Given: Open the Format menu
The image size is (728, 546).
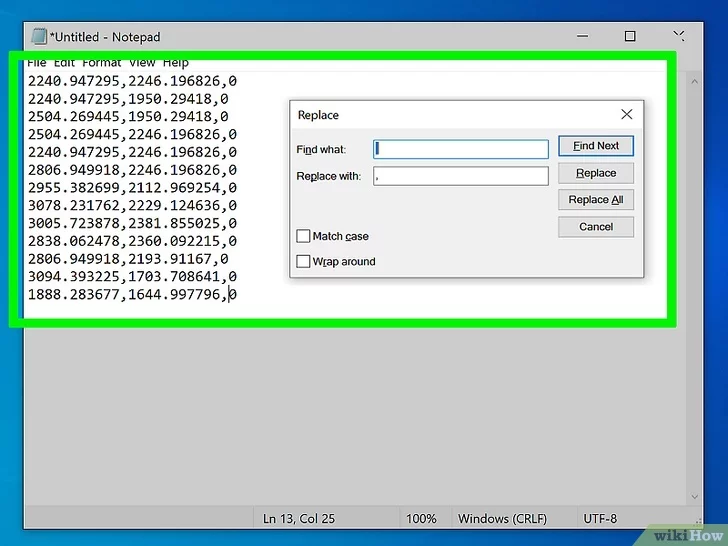Looking at the screenshot, I should point(102,63).
